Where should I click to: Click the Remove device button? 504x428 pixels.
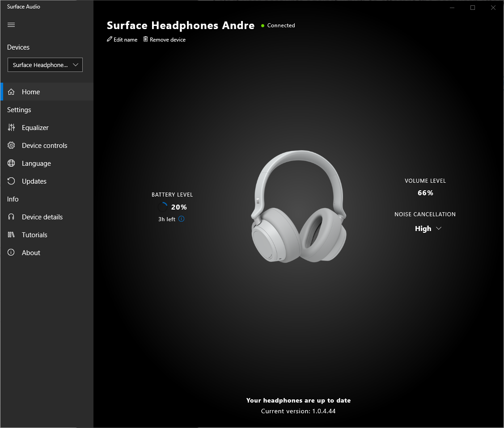tap(168, 40)
